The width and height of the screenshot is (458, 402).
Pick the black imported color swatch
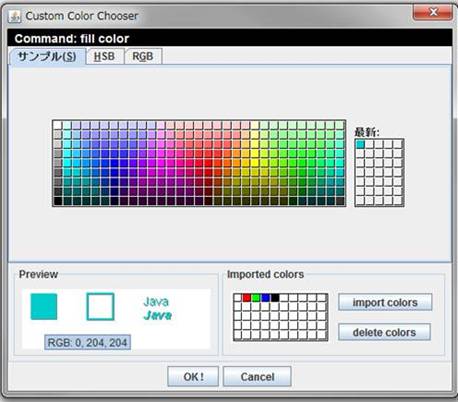[275, 298]
